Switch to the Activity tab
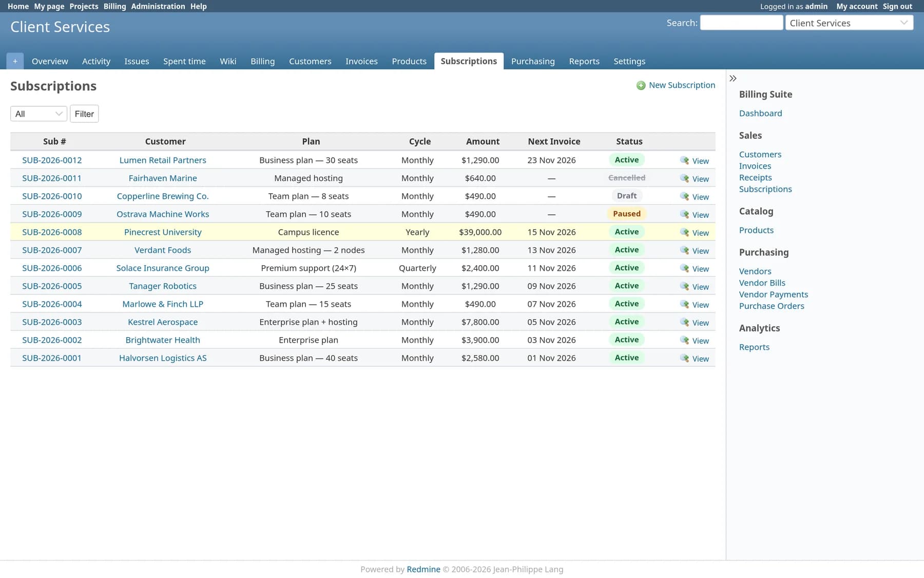This screenshot has height=578, width=924. click(96, 61)
